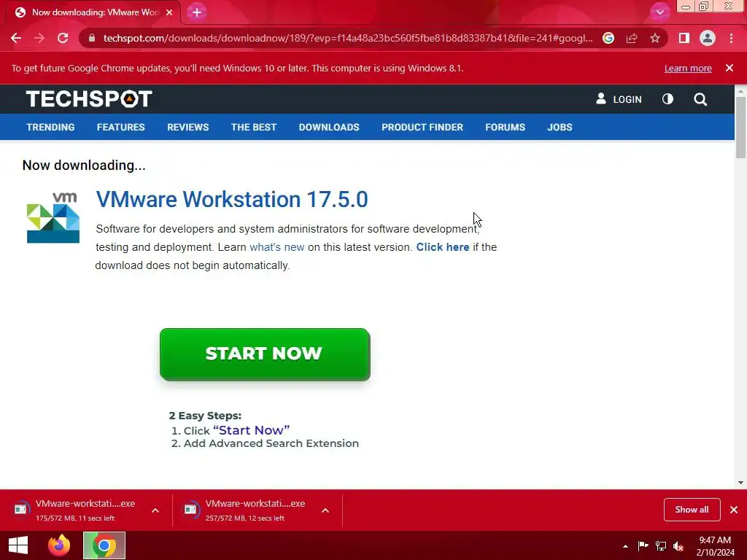Open the PRODUCT FINDER menu item
Image resolution: width=747 pixels, height=560 pixels.
tap(422, 127)
